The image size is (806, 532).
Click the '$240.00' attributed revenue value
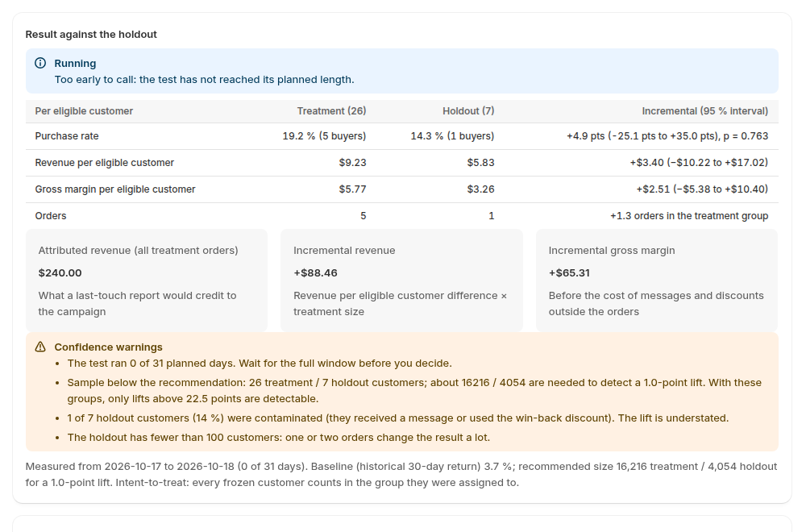60,273
